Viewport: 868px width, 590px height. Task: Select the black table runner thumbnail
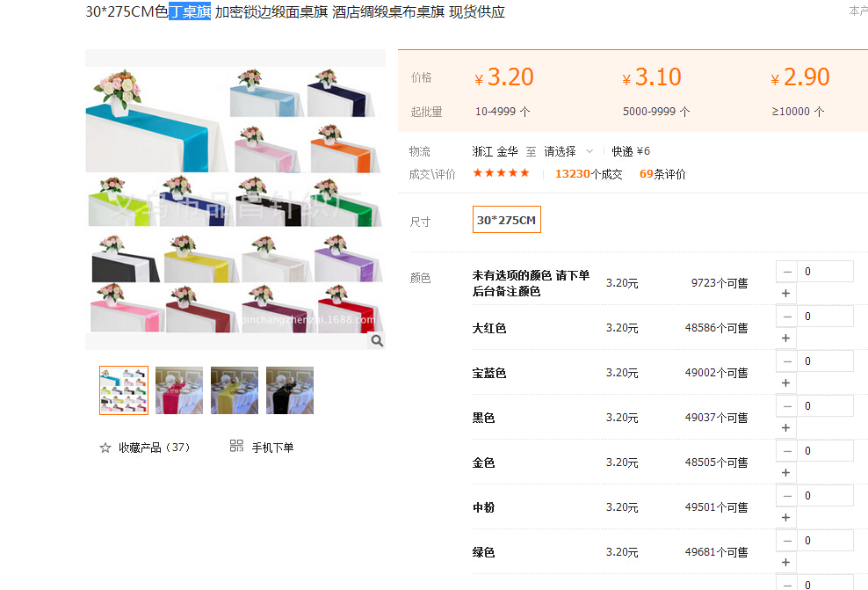pos(290,390)
